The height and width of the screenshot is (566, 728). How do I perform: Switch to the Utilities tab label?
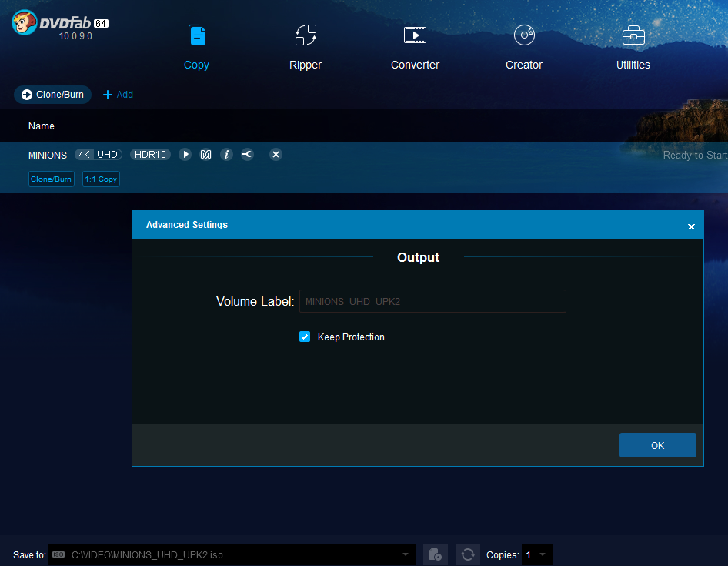633,65
